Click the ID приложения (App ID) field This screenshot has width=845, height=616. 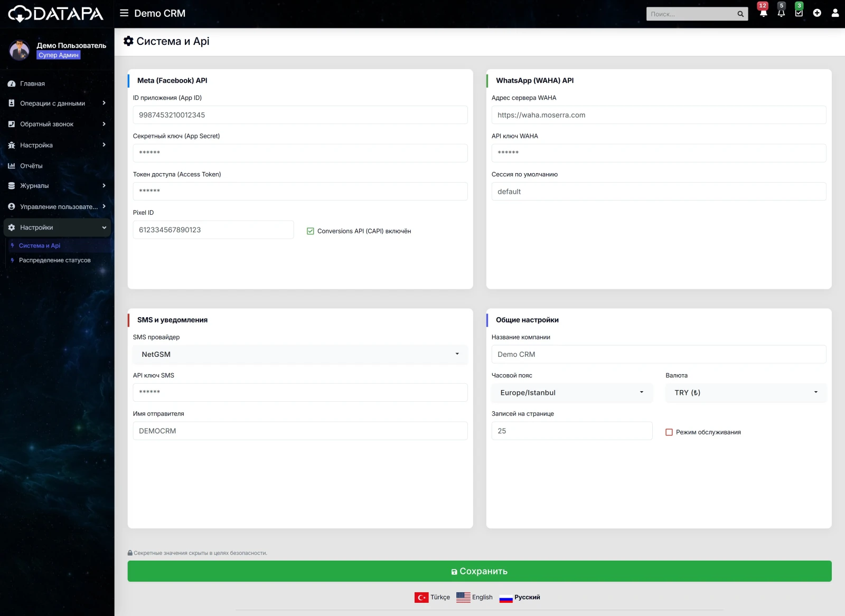300,115
